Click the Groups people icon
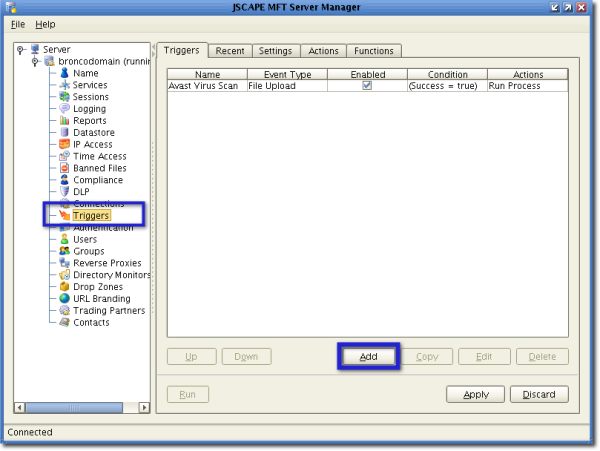600x451 pixels. [64, 251]
